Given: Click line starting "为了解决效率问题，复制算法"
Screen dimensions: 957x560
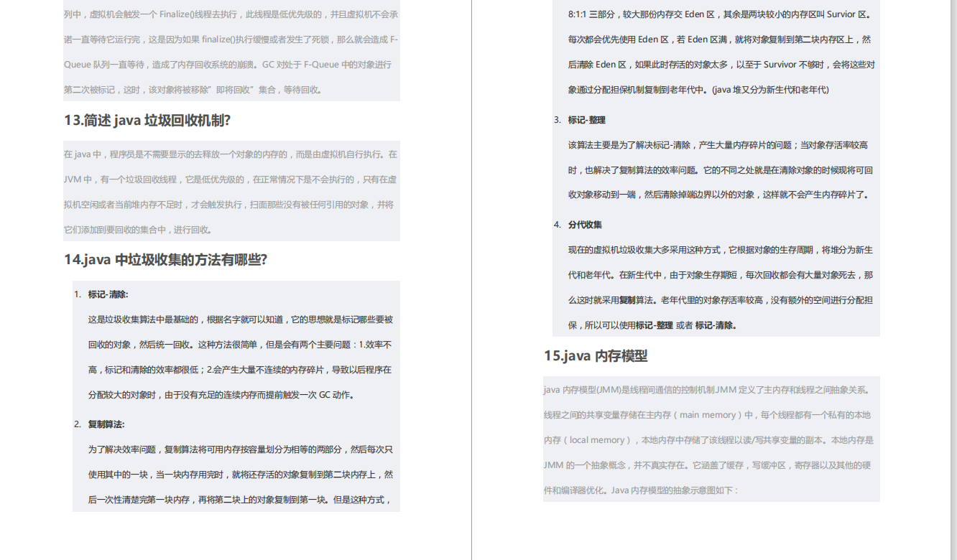Looking at the screenshot, I should coord(241,449).
